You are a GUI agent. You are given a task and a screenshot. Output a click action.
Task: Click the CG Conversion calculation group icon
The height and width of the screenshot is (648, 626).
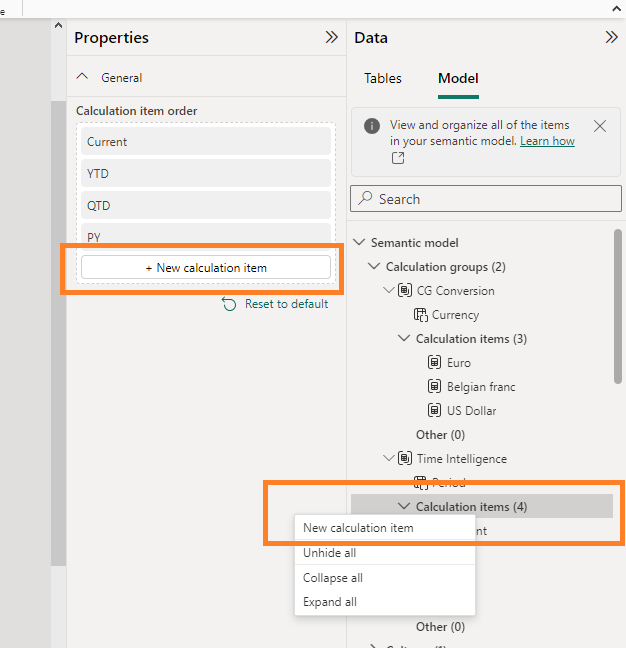405,291
